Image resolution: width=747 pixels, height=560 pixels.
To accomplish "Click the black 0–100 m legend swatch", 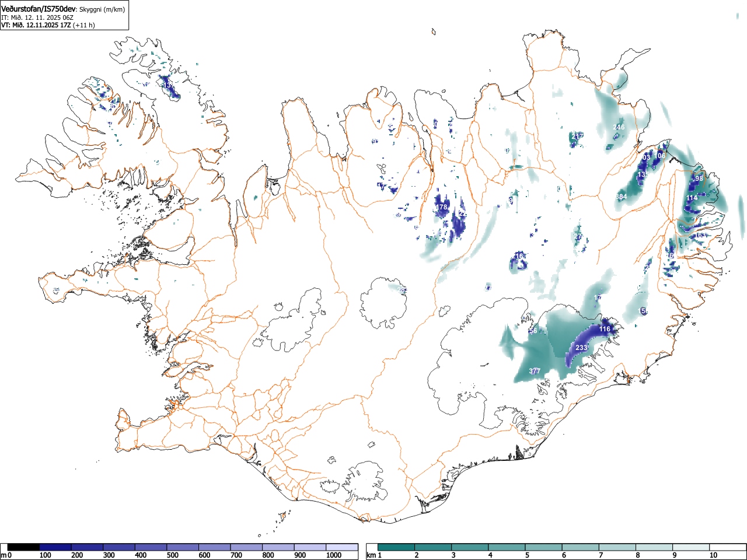I will pyautogui.click(x=24, y=547).
